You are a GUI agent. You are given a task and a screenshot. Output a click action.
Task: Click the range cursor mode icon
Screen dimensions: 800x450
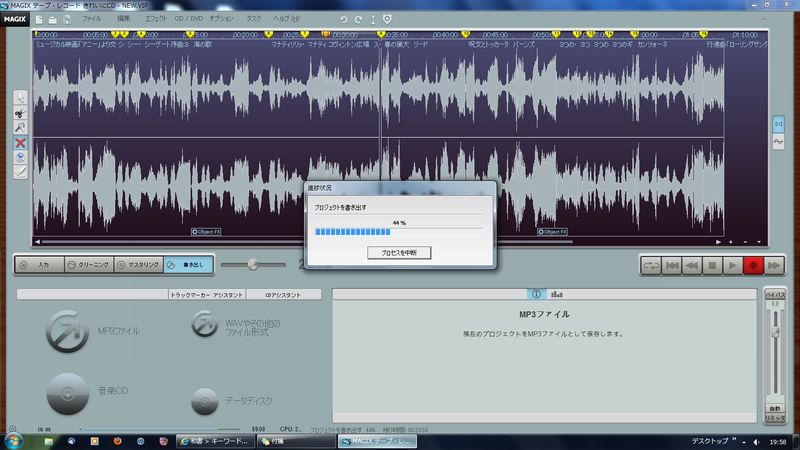373,19
